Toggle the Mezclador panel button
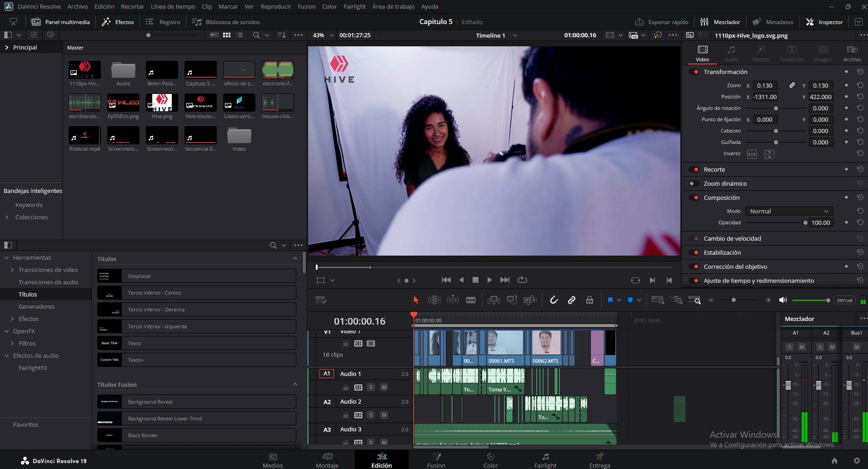868x469 pixels. [x=720, y=22]
